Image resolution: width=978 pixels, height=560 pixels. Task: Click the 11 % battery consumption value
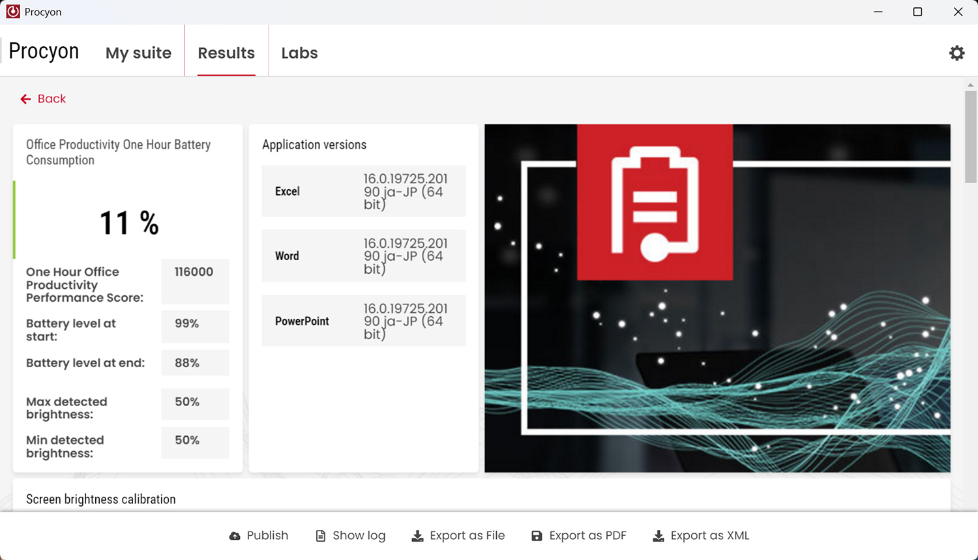129,223
